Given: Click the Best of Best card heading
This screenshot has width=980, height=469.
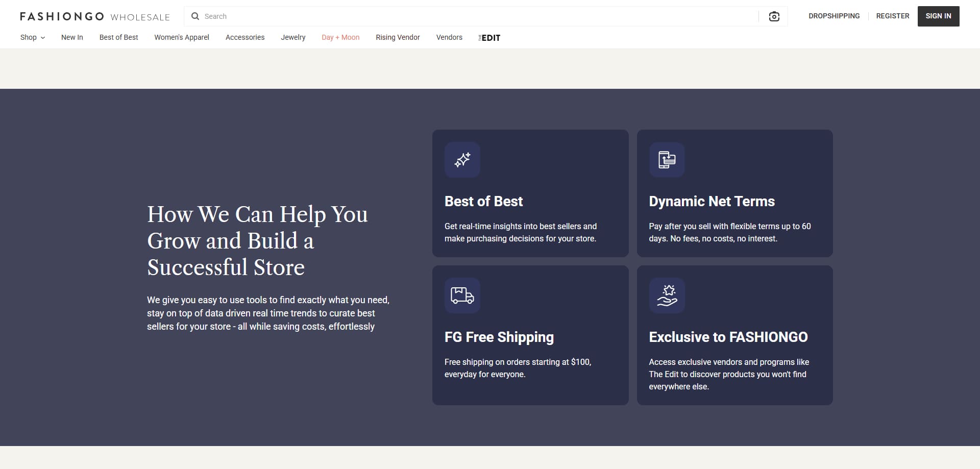Looking at the screenshot, I should [x=483, y=201].
